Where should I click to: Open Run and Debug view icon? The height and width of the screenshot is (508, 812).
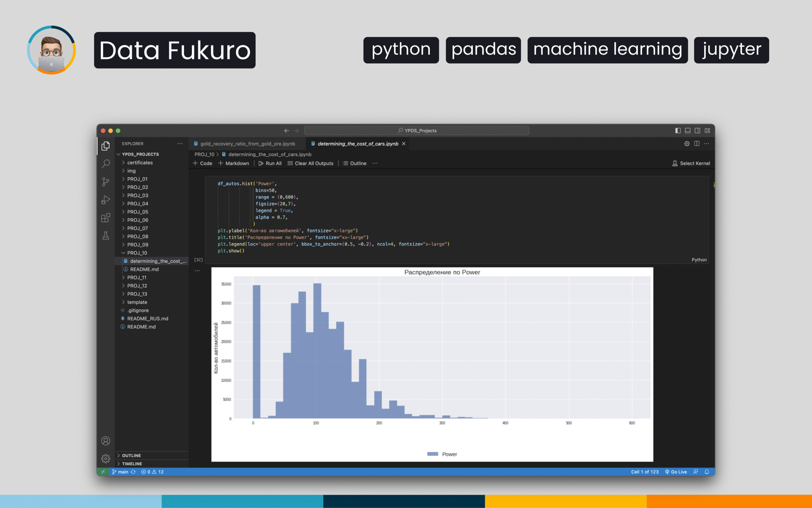tap(106, 200)
